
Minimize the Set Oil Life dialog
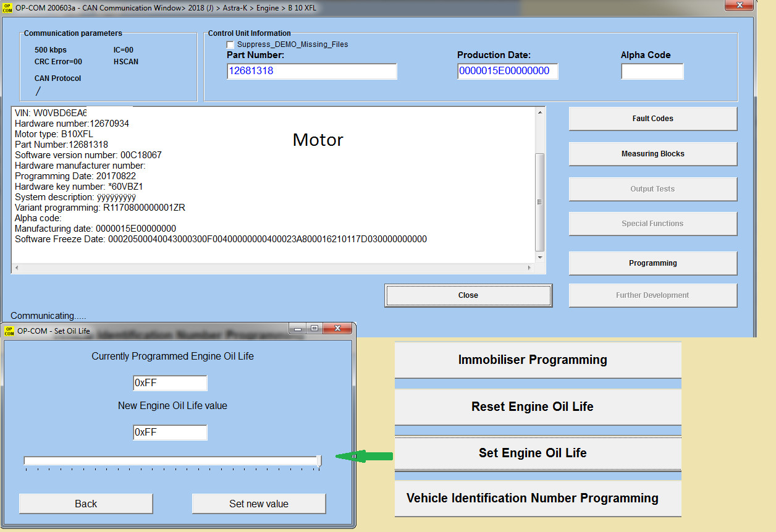tap(298, 328)
